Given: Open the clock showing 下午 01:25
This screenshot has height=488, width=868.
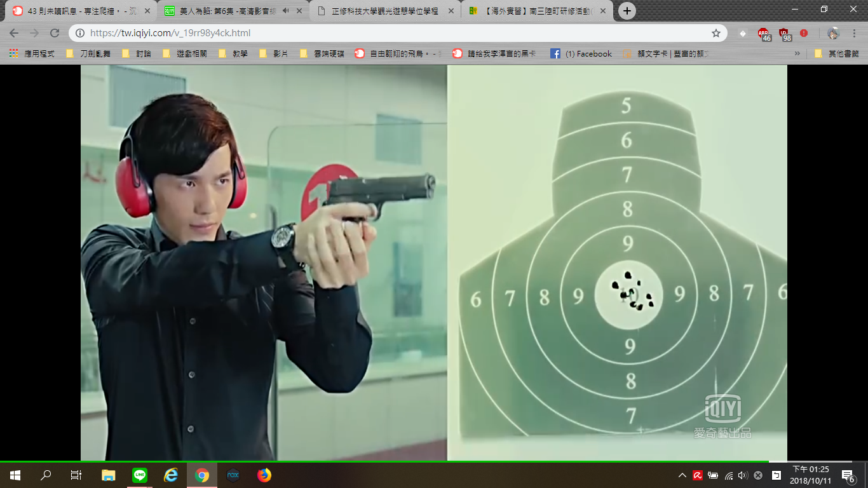Looking at the screenshot, I should click(811, 475).
